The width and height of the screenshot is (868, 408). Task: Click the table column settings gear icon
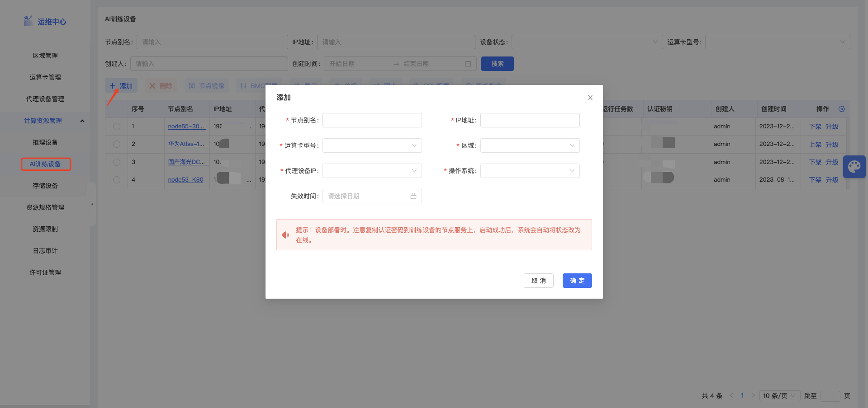click(842, 109)
